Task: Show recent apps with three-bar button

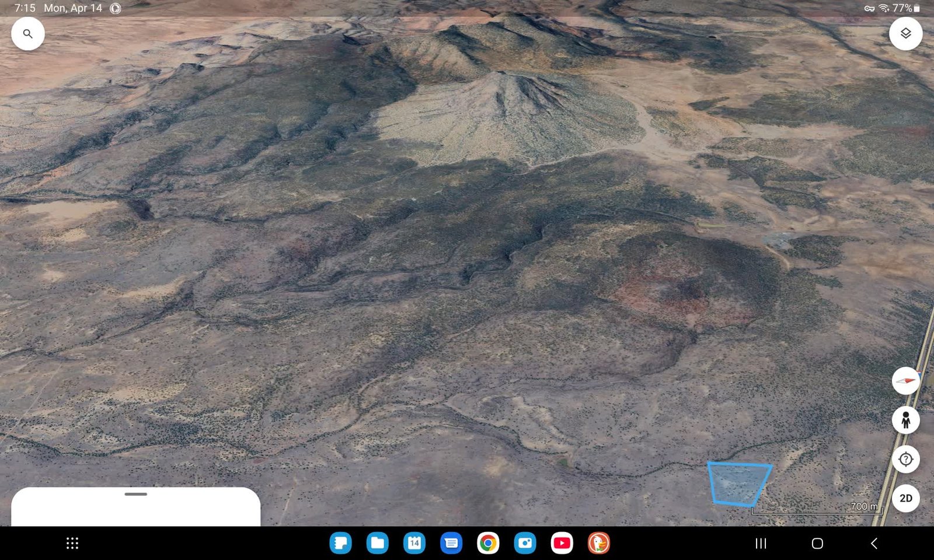Action: 761,544
